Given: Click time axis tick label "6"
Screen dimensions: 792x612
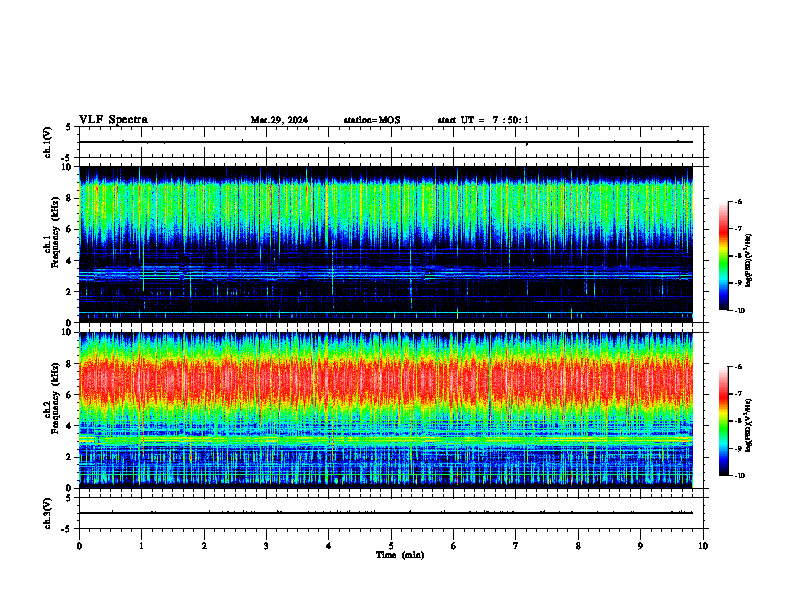Looking at the screenshot, I should point(453,546).
